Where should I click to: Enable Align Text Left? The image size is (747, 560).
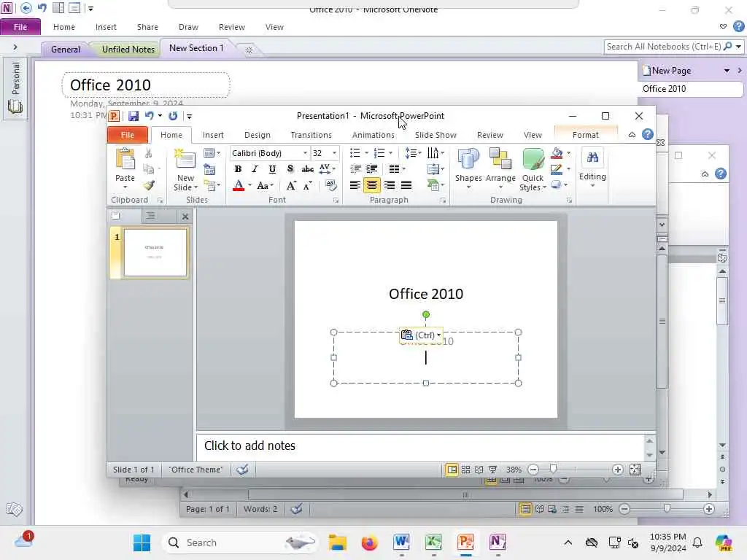point(355,184)
